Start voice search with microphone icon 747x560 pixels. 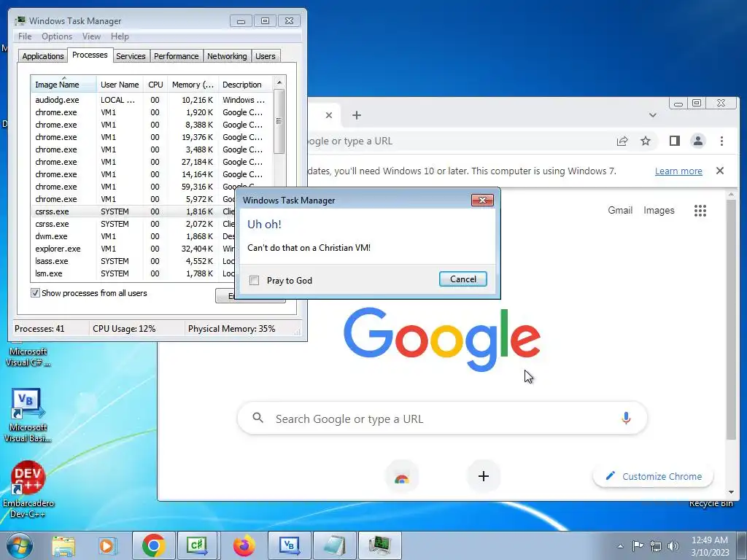click(626, 418)
